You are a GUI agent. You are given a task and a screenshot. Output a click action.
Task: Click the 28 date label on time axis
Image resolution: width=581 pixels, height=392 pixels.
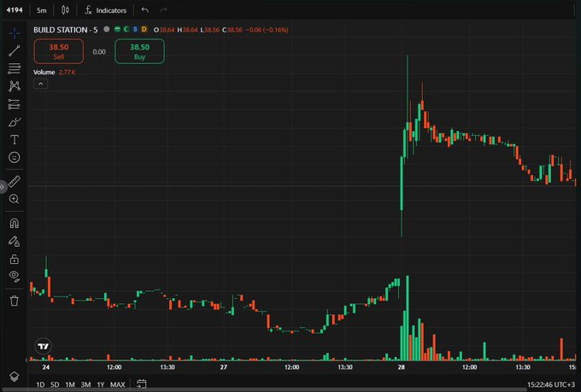[x=402, y=367]
